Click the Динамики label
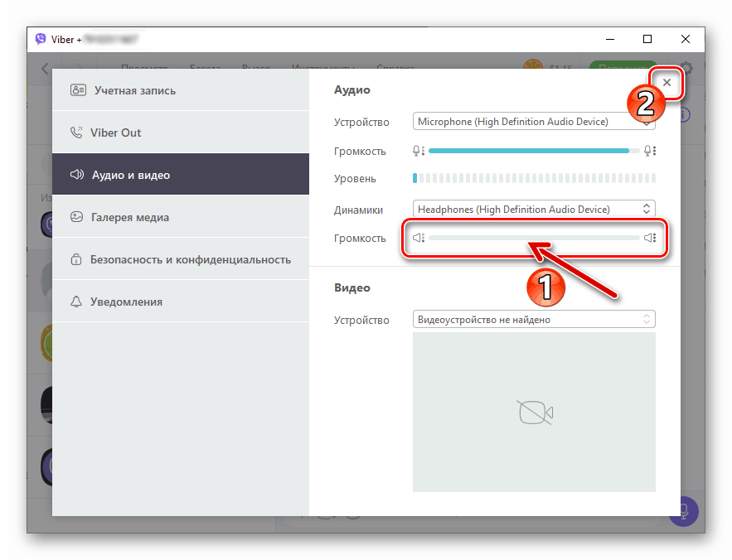Image resolution: width=732 pixels, height=560 pixels. point(358,210)
